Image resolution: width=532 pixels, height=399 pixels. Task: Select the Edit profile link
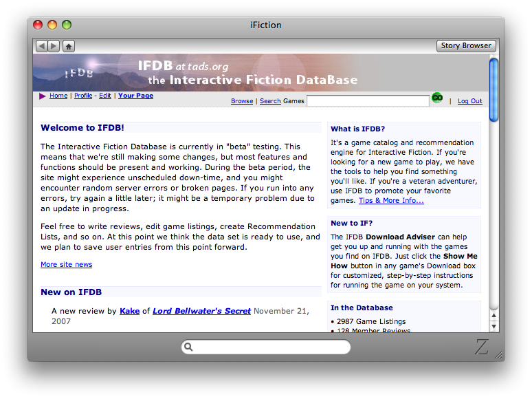point(104,96)
